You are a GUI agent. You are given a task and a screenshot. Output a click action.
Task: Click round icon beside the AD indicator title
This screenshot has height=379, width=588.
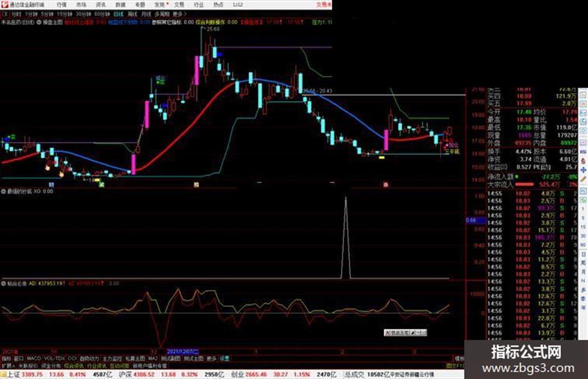[4, 284]
